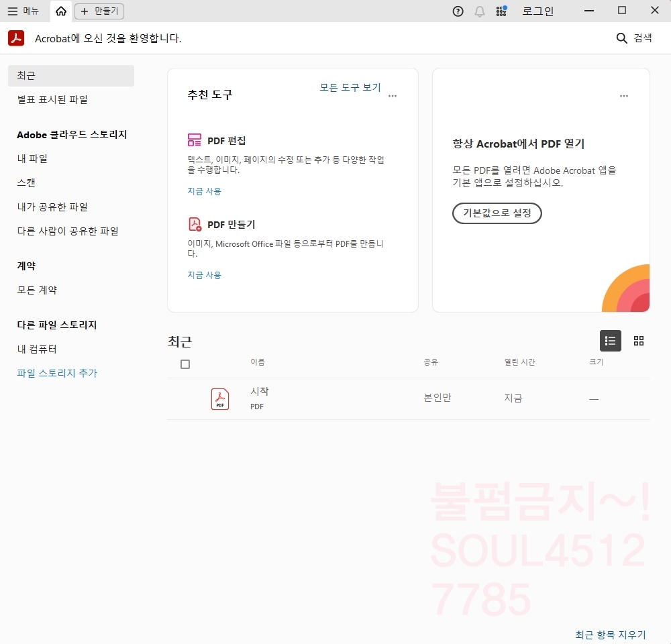This screenshot has height=644, width=671.
Task: Click the 만들기 create button
Action: (x=99, y=11)
